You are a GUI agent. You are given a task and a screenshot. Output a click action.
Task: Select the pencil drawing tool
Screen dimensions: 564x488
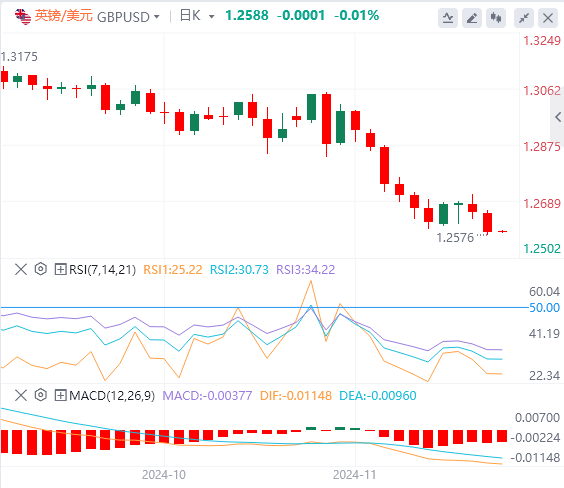pyautogui.click(x=472, y=18)
